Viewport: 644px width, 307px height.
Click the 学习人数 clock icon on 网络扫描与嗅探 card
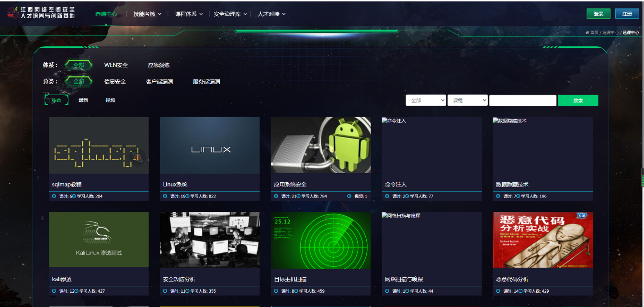pos(407,291)
